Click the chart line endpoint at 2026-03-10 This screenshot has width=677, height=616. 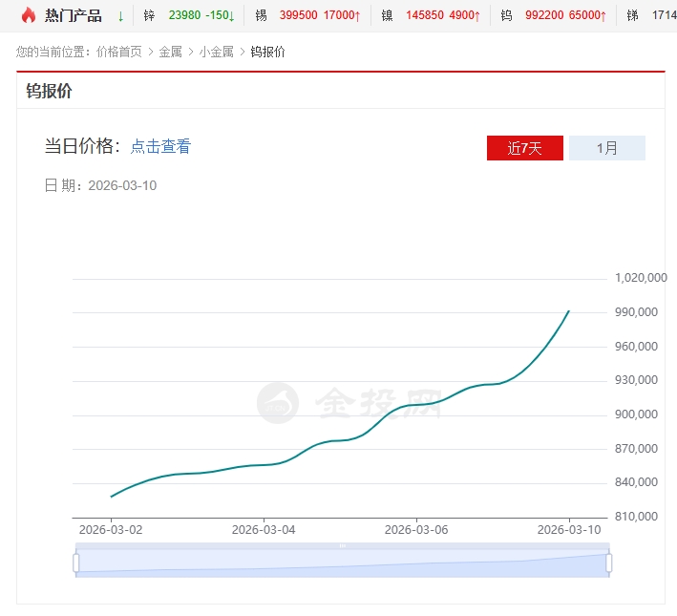(569, 310)
